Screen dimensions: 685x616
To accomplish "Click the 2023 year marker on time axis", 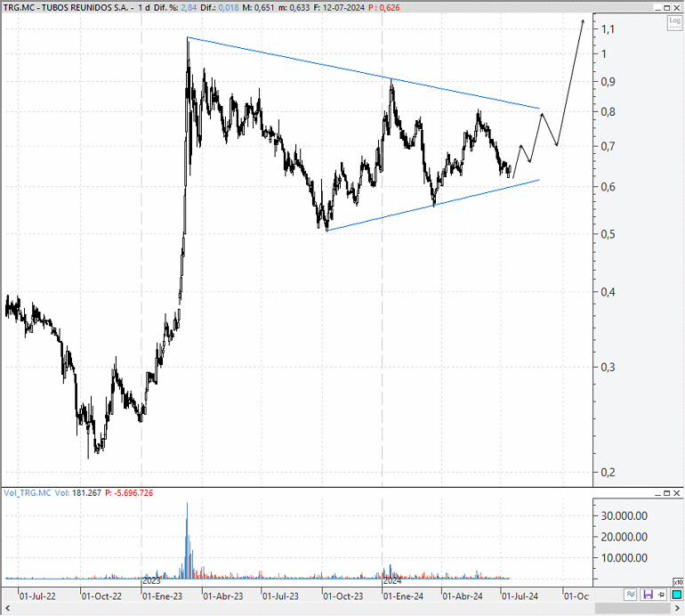I will (x=151, y=581).
